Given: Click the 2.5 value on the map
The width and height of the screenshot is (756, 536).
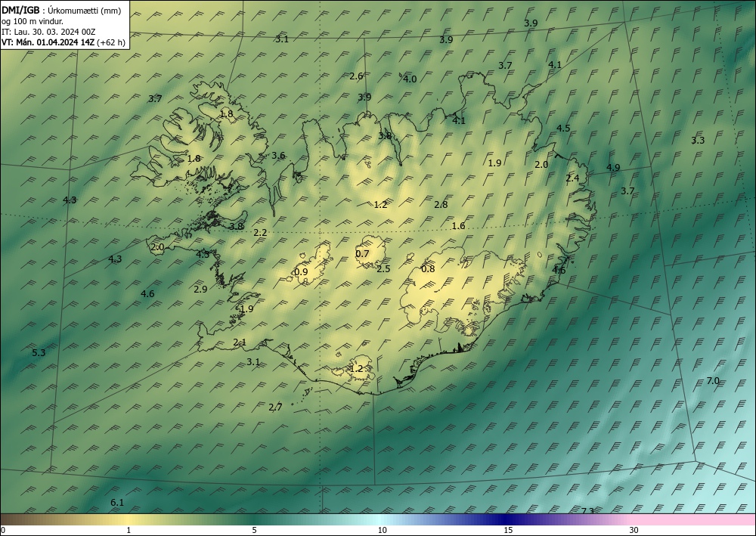Looking at the screenshot, I should pyautogui.click(x=383, y=269).
